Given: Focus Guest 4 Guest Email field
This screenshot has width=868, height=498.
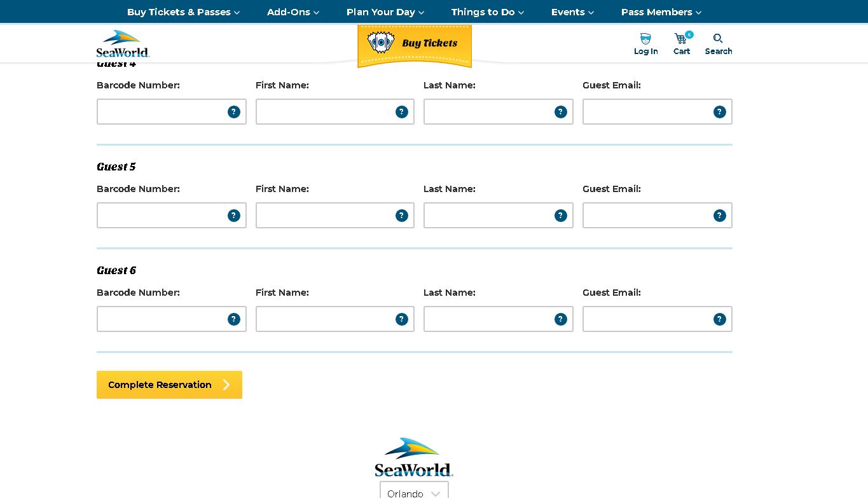Looking at the screenshot, I should click(x=658, y=112).
